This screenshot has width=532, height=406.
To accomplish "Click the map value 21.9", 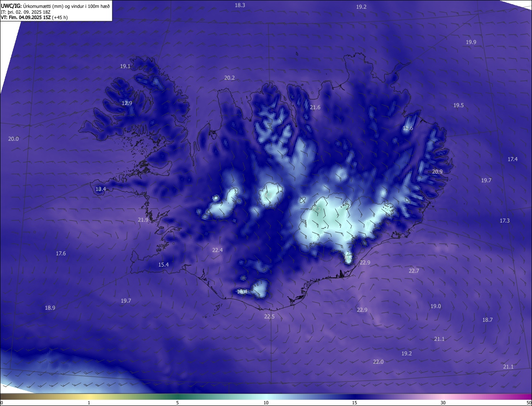I will coord(143,220).
